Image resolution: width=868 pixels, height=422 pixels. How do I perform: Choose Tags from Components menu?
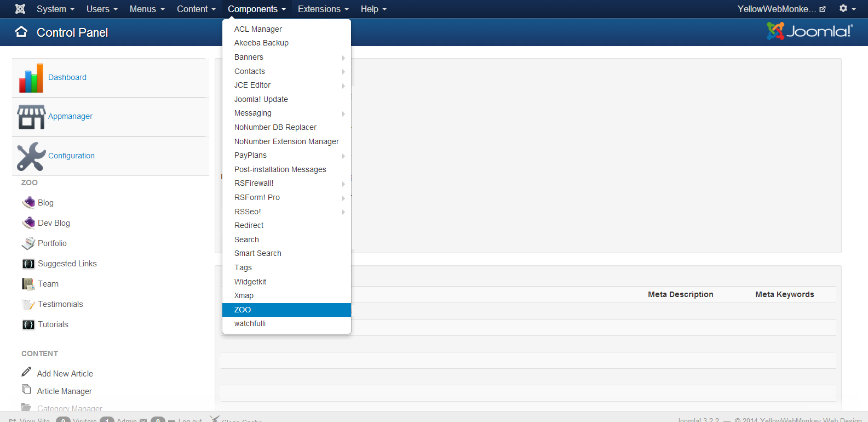[x=286, y=267]
